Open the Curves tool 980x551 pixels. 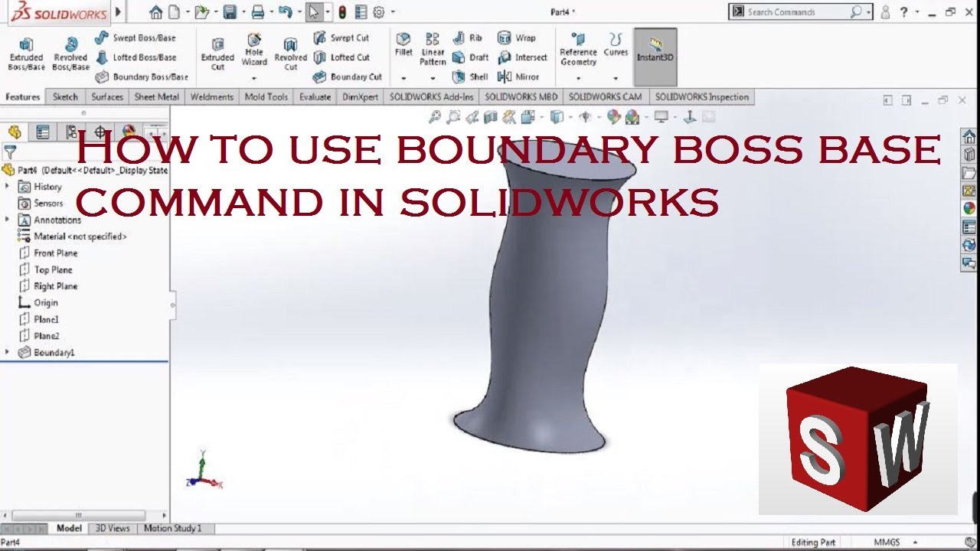[616, 44]
